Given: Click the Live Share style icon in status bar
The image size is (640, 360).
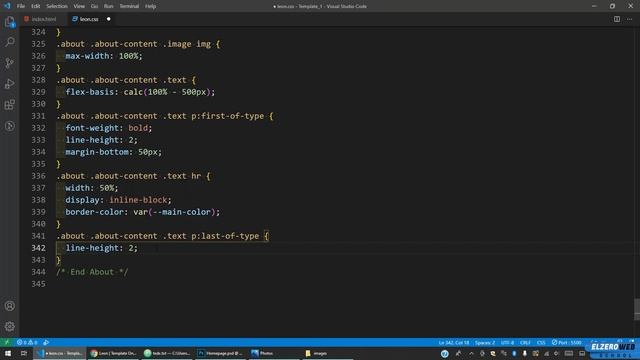Looking at the screenshot, I should coord(46,342).
